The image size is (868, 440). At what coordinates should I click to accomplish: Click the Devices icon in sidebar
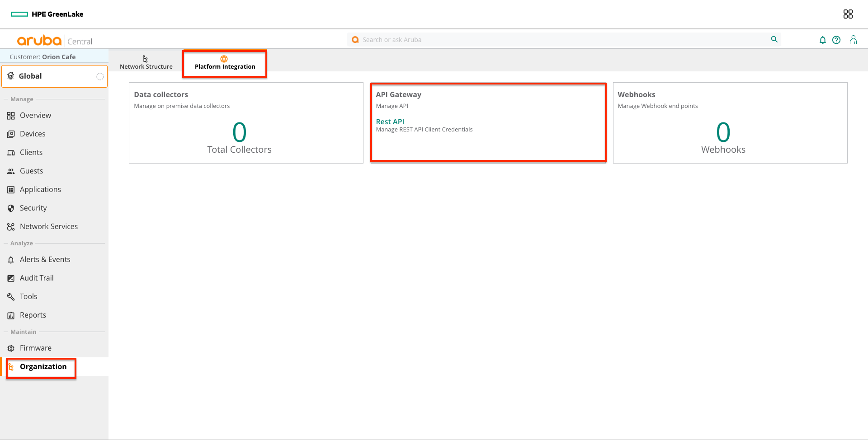[x=11, y=134]
